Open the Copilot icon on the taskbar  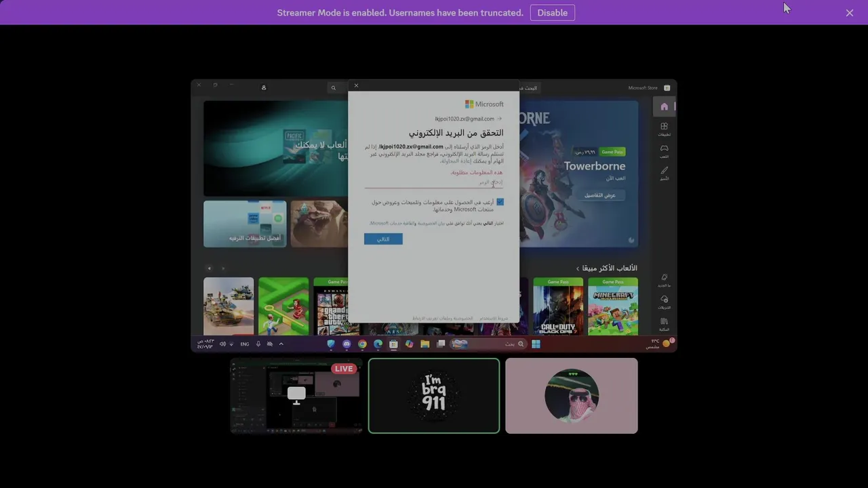410,344
